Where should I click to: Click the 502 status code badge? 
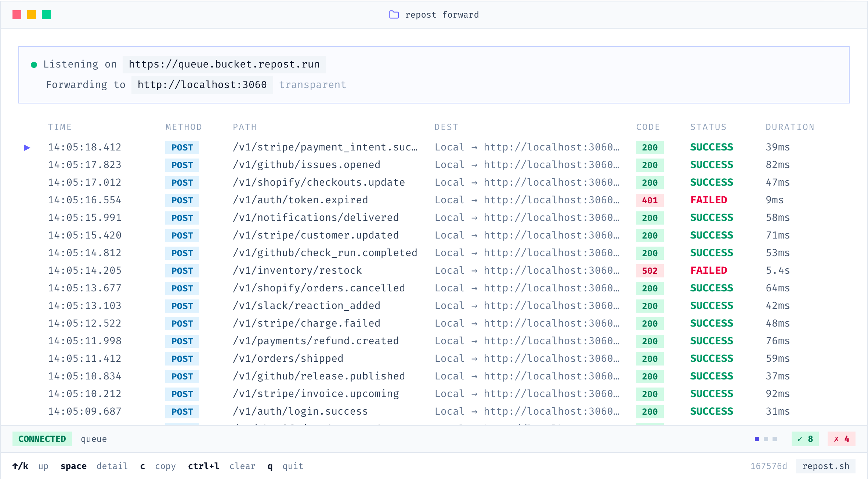[650, 271]
